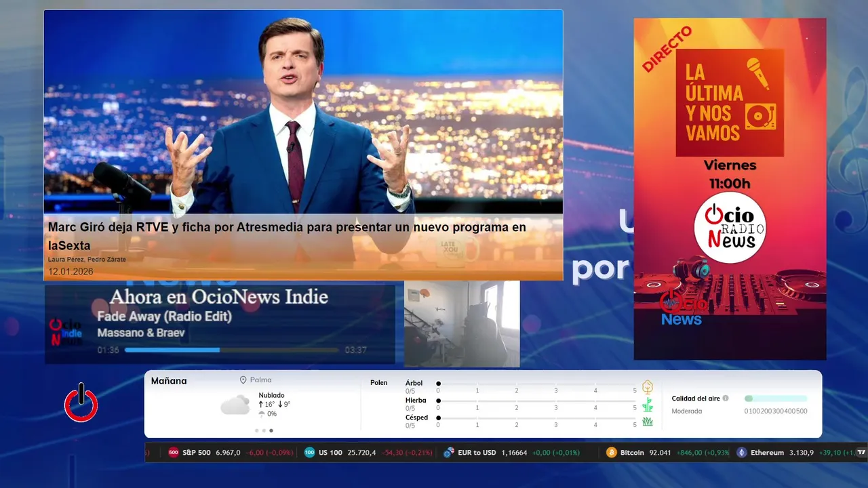Click the Ahora en OcioNews Indie heading
This screenshot has height=488, width=868.
coord(219,297)
